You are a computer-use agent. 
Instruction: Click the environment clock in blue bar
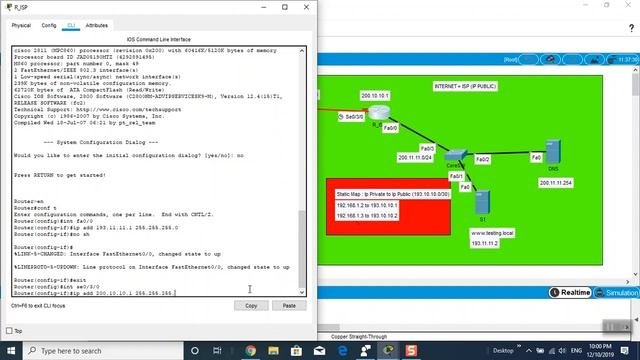click(x=623, y=60)
